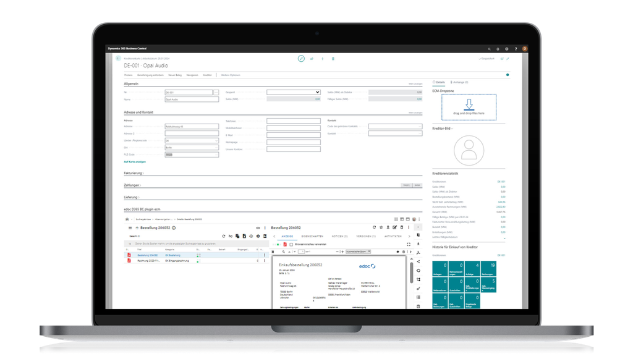Image resolution: width=633 pixels, height=364 pixels.
Task: Open the user account avatar
Action: pyautogui.click(x=525, y=48)
